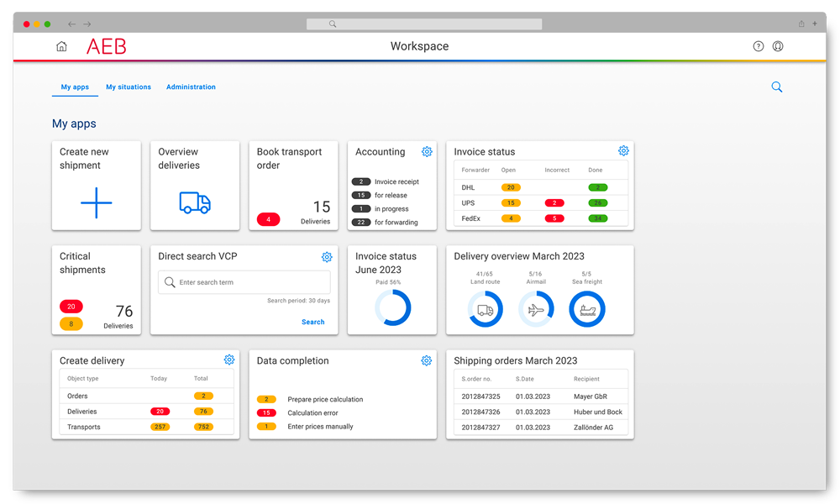Click Prepare price calculation row
The height and width of the screenshot is (504, 840).
310,400
